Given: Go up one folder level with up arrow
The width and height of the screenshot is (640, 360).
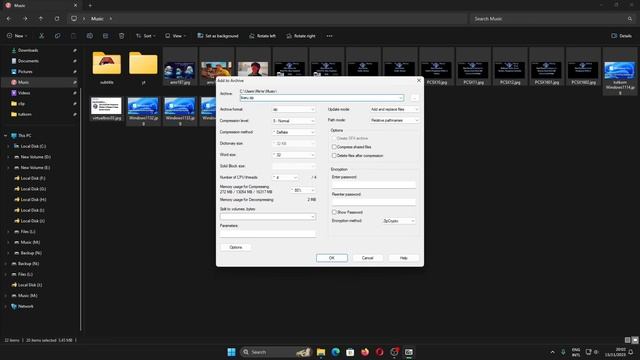Looking at the screenshot, I should 41,19.
